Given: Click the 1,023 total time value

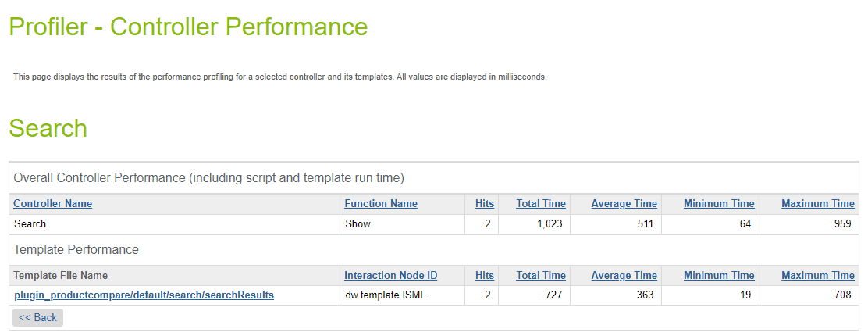Looking at the screenshot, I should 550,224.
